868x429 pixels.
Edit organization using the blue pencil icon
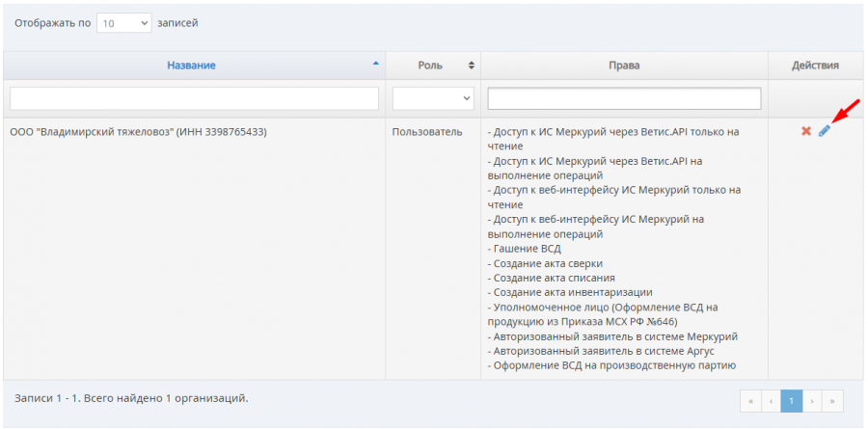tap(824, 131)
